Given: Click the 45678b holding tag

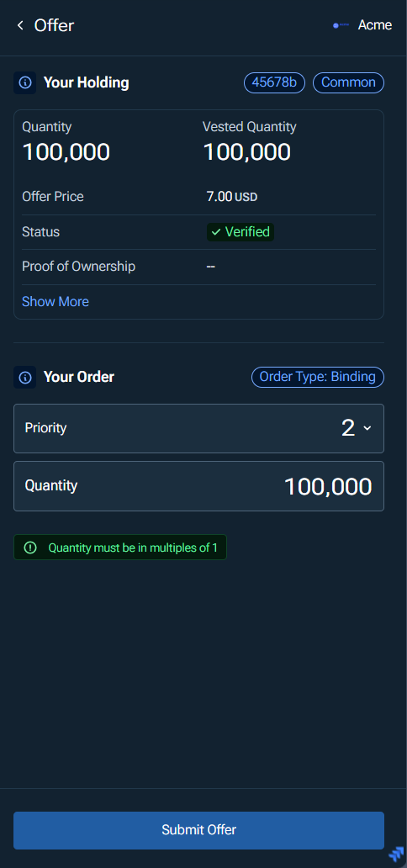Looking at the screenshot, I should pos(275,83).
